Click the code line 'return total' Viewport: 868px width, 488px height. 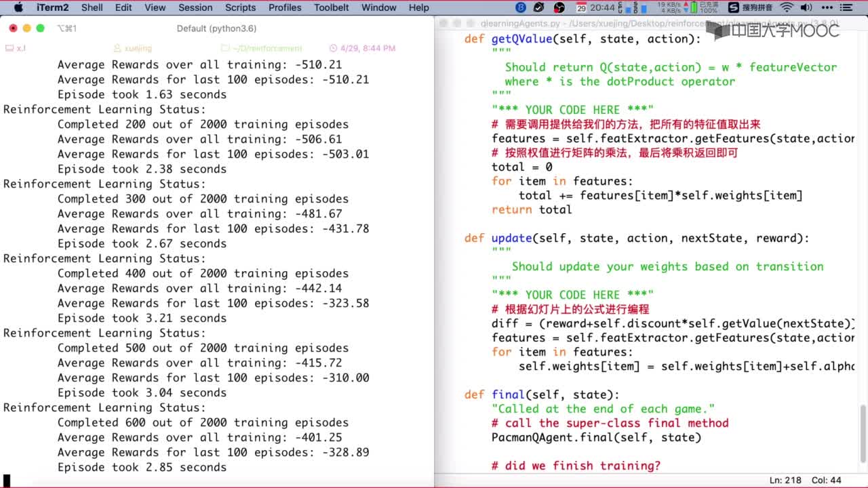click(x=532, y=209)
